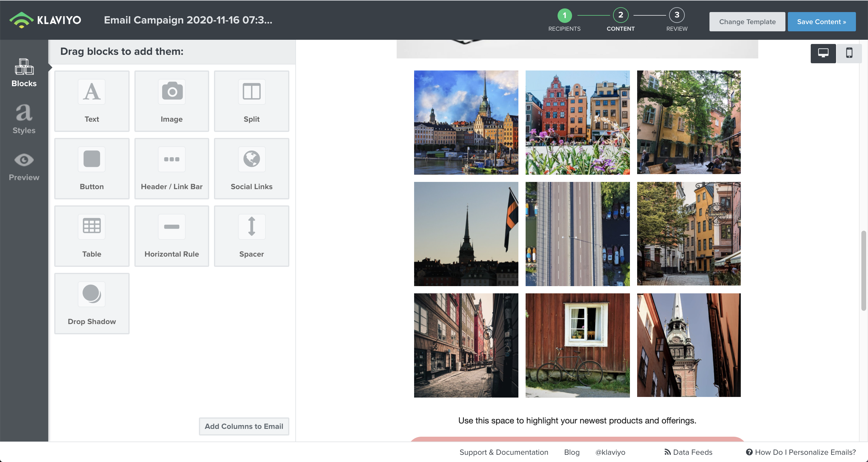The image size is (868, 462).
Task: Go to Recipients step 1
Action: click(565, 15)
